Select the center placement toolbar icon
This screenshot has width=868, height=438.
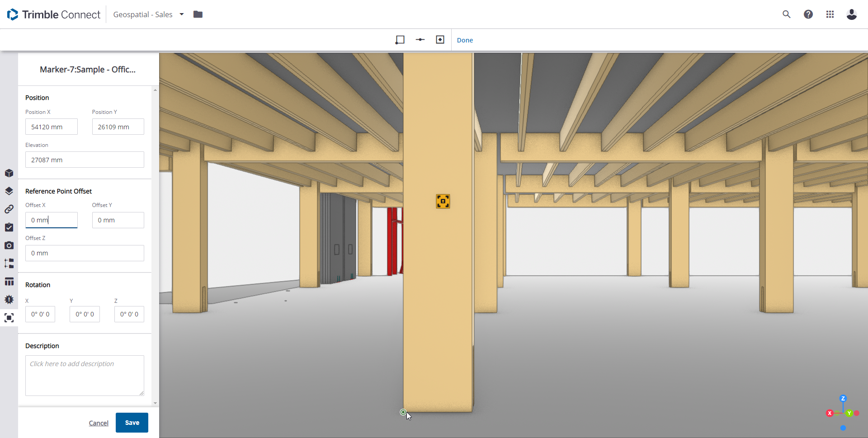[440, 39]
